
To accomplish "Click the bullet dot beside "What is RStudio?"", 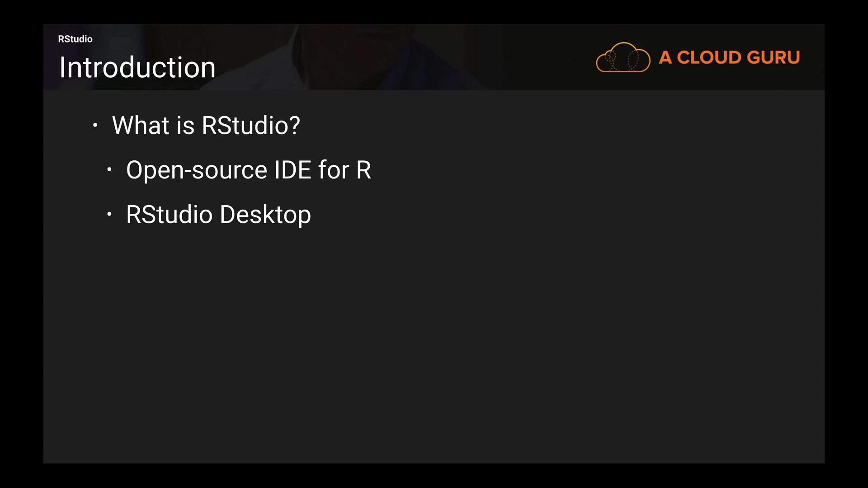I will coord(95,125).
